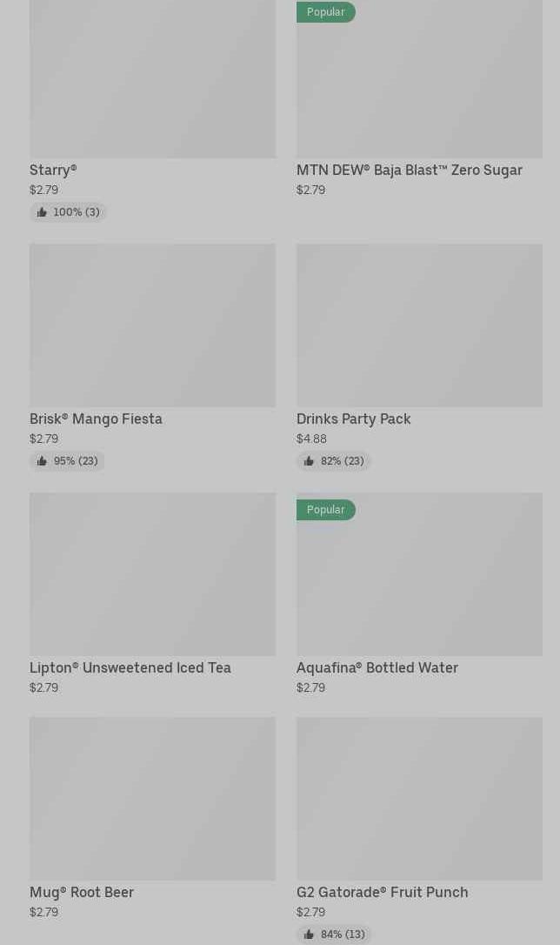This screenshot has height=945, width=560.
Task: Tap the G2 Gatorade Fruit Punch image
Action: point(419,799)
